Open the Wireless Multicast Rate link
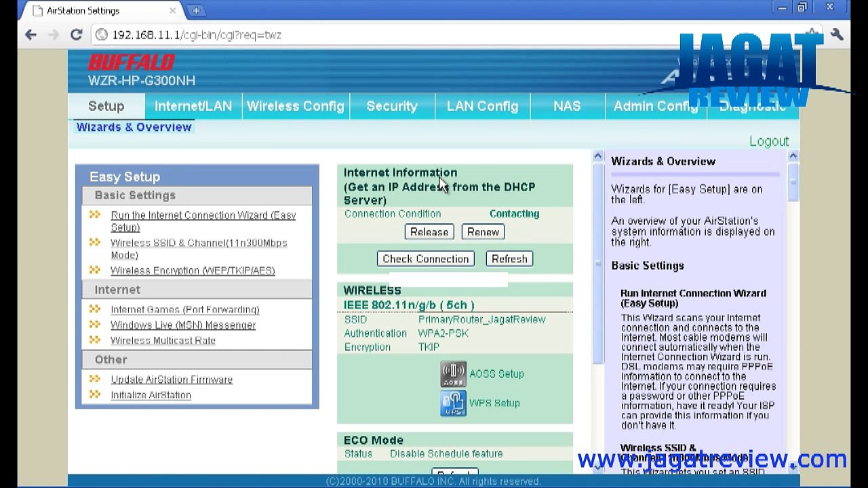Viewport: 868px width, 488px height. (x=163, y=341)
